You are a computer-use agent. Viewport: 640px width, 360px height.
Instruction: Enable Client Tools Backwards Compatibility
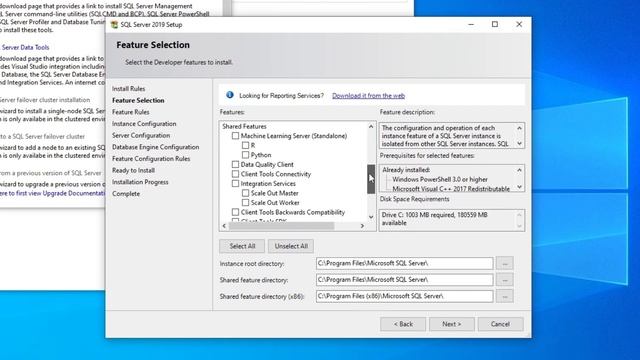point(236,212)
